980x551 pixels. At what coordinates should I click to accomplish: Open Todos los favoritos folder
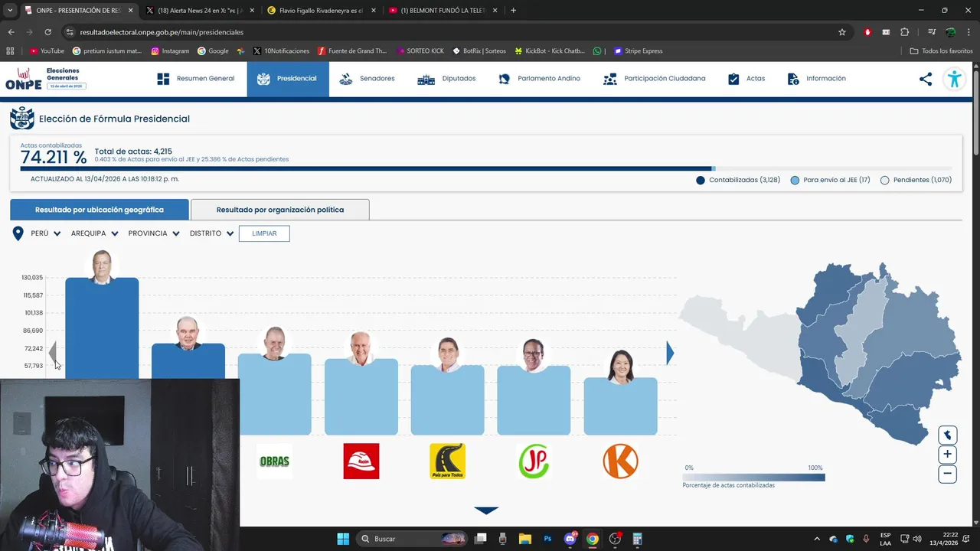(x=941, y=51)
